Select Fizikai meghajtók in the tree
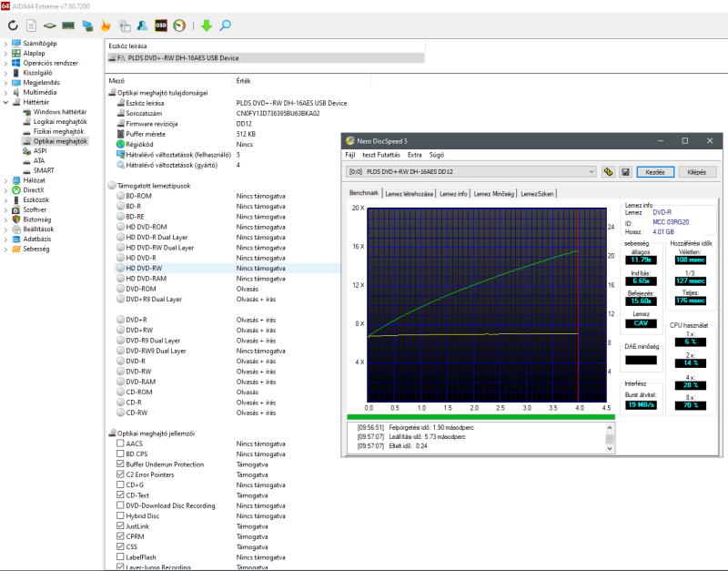The width and height of the screenshot is (728, 571). click(x=60, y=131)
